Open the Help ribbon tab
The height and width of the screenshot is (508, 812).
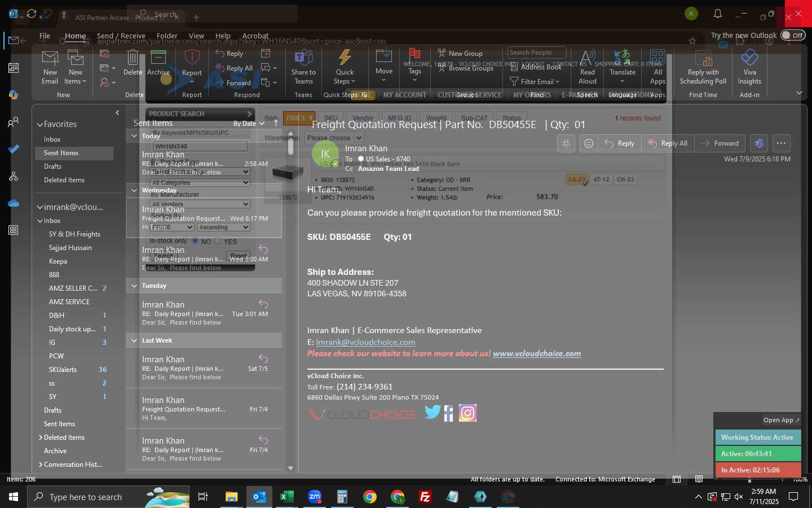(223, 36)
